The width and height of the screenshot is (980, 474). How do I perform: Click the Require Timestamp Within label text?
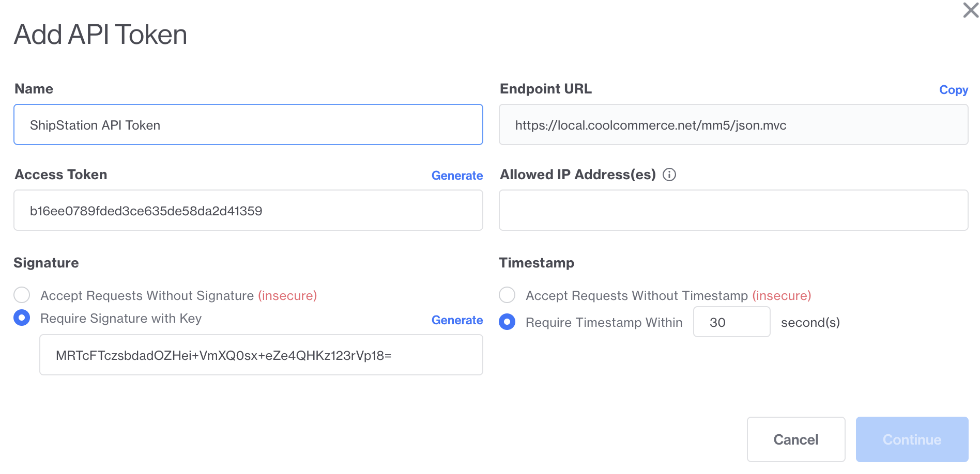[x=604, y=323]
